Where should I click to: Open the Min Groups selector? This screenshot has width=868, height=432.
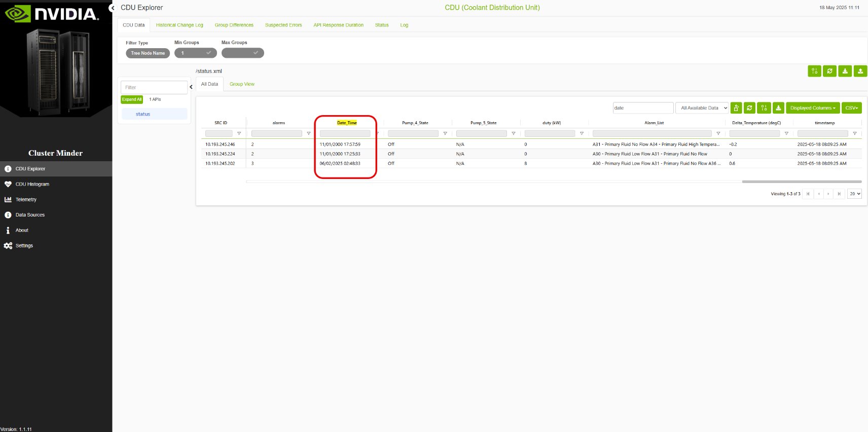click(x=196, y=53)
